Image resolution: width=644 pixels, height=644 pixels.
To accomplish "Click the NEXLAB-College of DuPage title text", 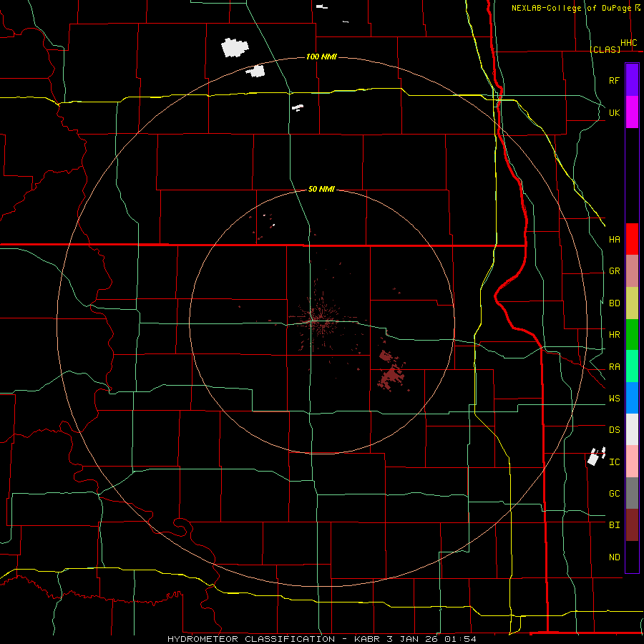I will pyautogui.click(x=571, y=8).
